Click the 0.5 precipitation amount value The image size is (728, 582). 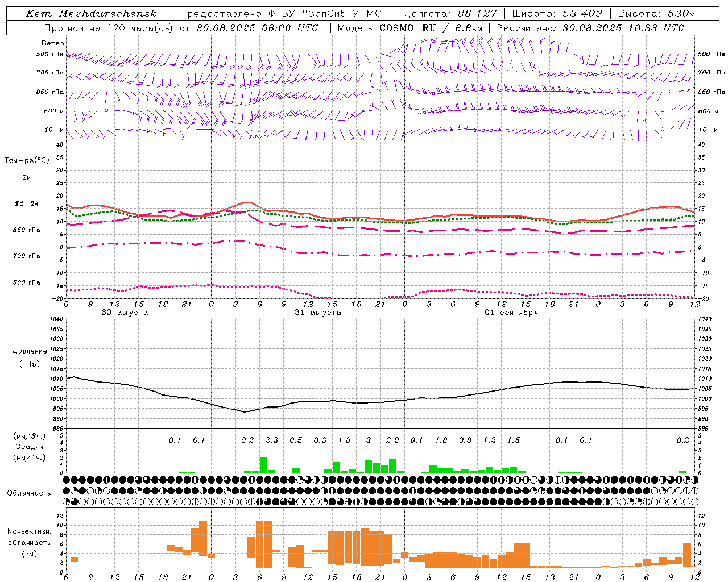coord(296,440)
